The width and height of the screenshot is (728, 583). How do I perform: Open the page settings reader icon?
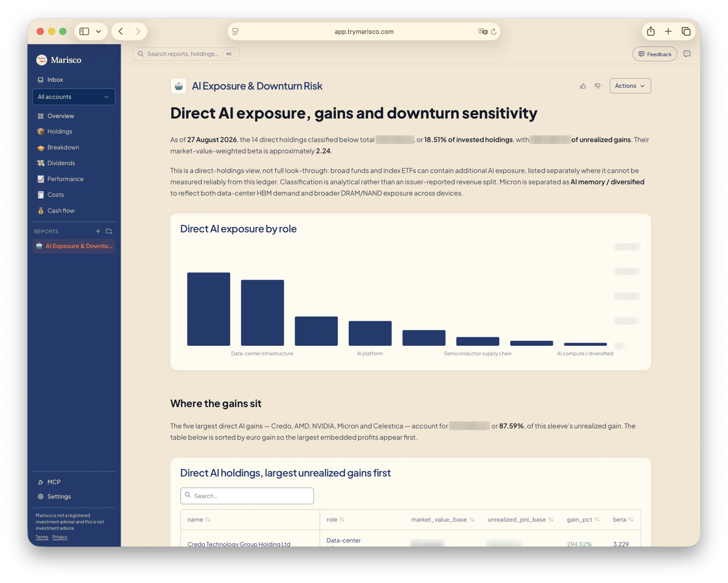[x=236, y=32]
